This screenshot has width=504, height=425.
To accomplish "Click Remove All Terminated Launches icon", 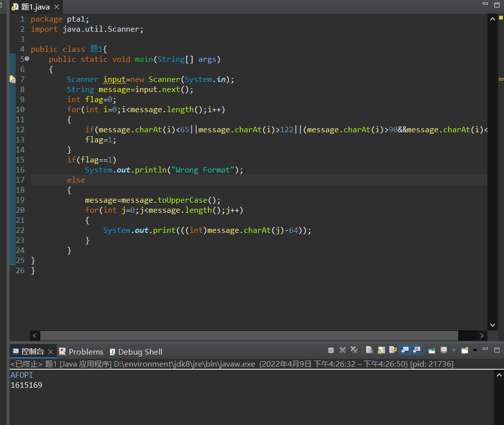I will (354, 350).
